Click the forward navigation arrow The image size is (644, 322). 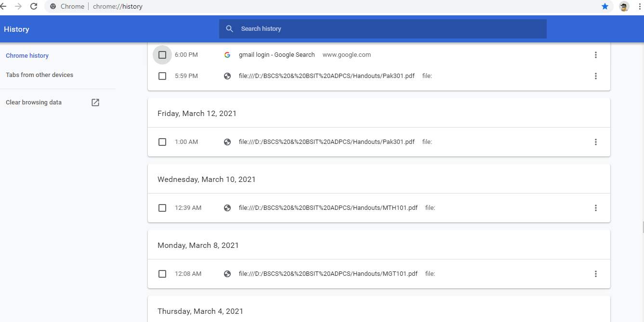tap(18, 6)
